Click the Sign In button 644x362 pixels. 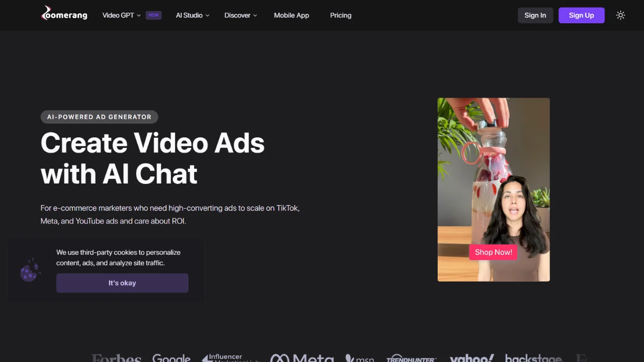[535, 15]
